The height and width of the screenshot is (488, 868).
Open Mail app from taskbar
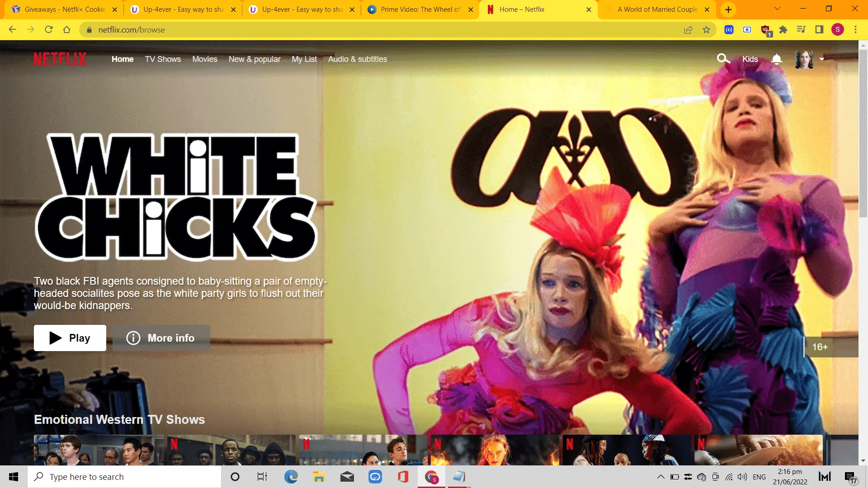click(347, 477)
